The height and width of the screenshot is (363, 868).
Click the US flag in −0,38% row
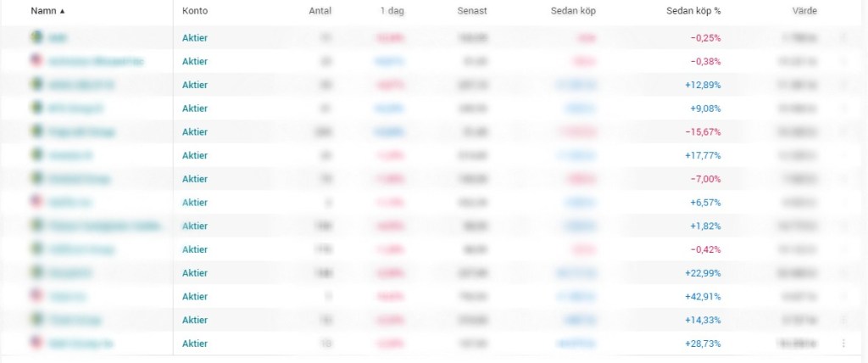36,61
